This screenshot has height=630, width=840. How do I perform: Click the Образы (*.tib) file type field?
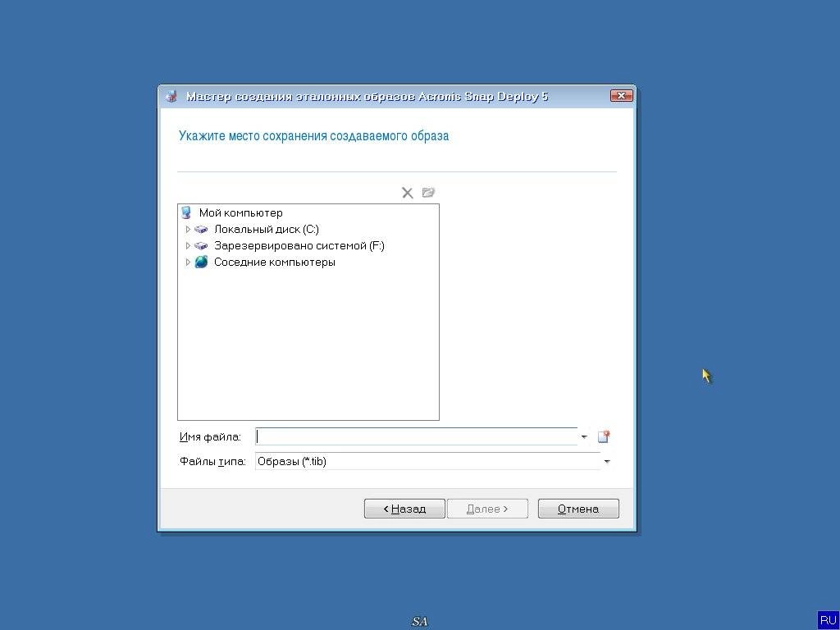click(x=427, y=461)
